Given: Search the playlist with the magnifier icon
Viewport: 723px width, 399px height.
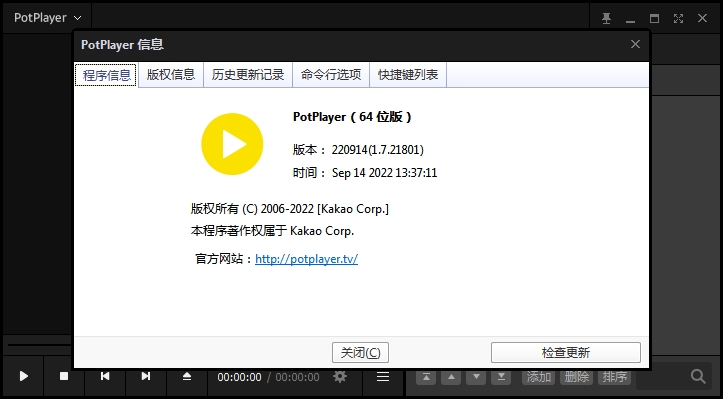Looking at the screenshot, I should (x=698, y=377).
